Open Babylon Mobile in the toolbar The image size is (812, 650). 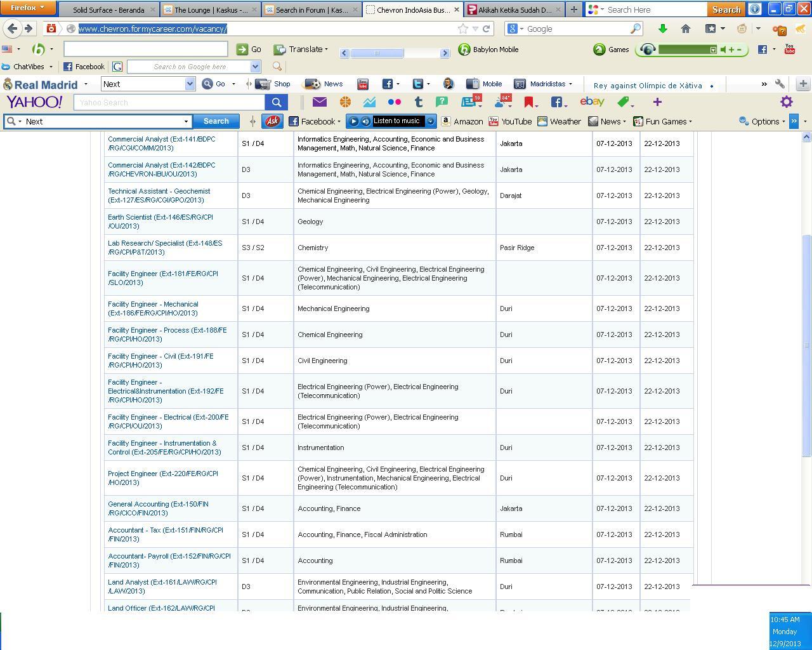coord(488,50)
